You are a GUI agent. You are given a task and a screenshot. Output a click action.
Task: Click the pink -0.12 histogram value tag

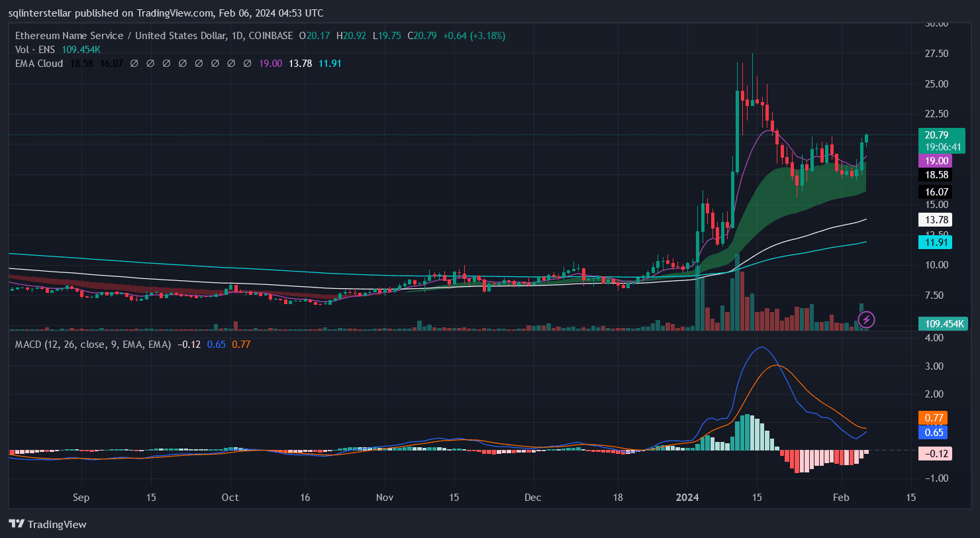934,454
